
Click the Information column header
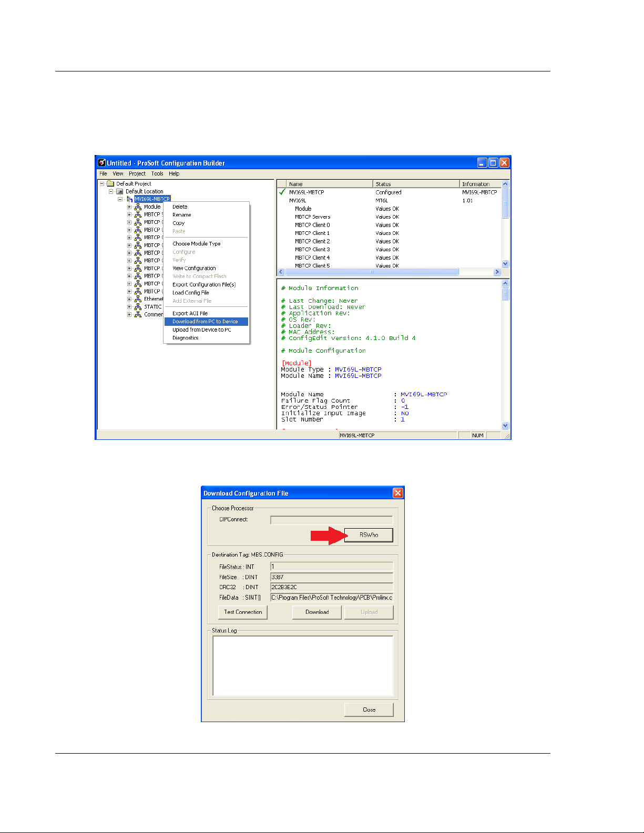481,184
